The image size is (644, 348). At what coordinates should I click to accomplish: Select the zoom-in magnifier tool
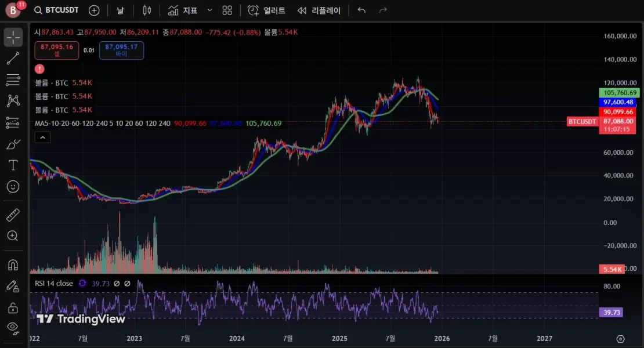pos(13,236)
